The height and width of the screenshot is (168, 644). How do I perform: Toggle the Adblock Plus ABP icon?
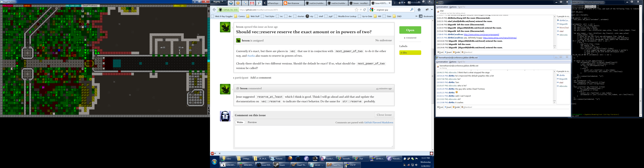tap(212, 153)
